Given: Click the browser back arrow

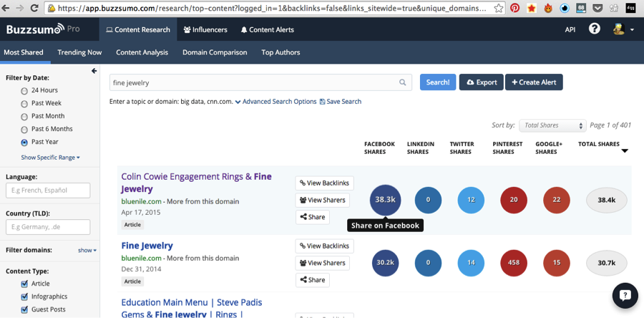Looking at the screenshot, I should (7, 8).
